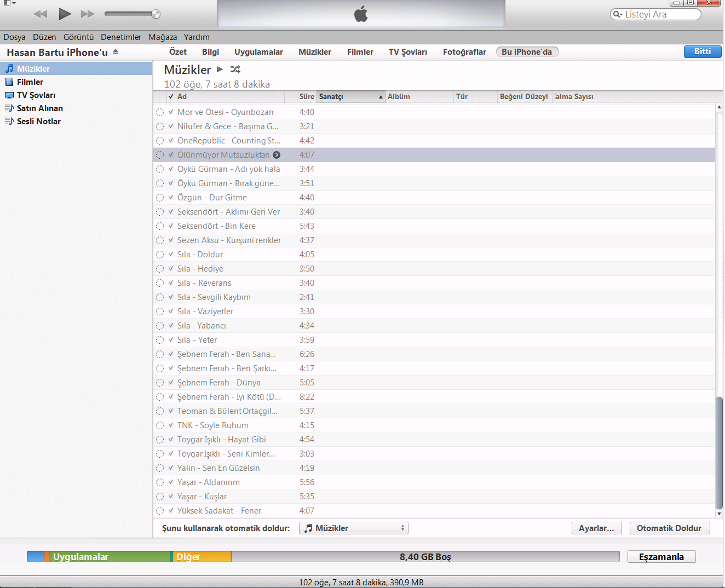Uncheck Toygar Işıklı - Hayat Gibi song

[171, 440]
